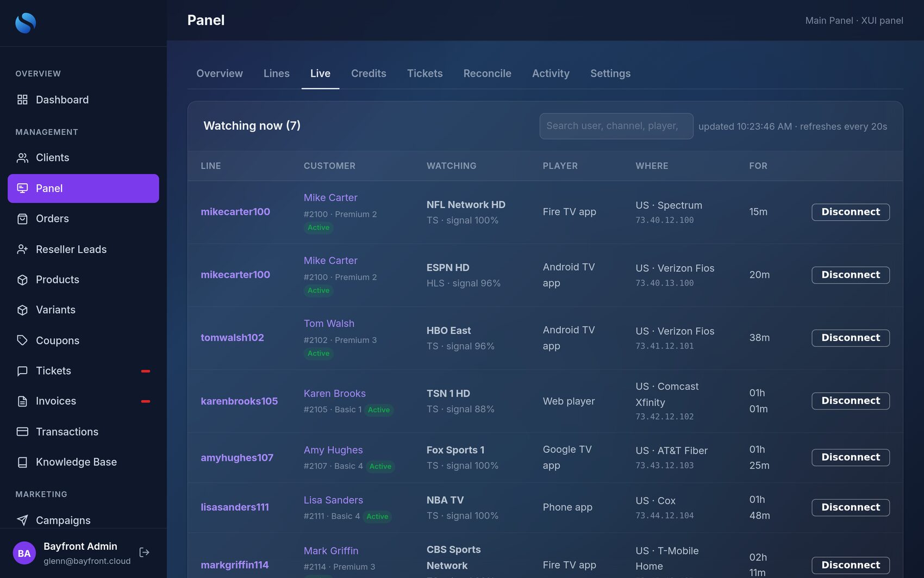Open the amyhughes107 line link
Screen dimensions: 924x578
pyautogui.click(x=237, y=458)
